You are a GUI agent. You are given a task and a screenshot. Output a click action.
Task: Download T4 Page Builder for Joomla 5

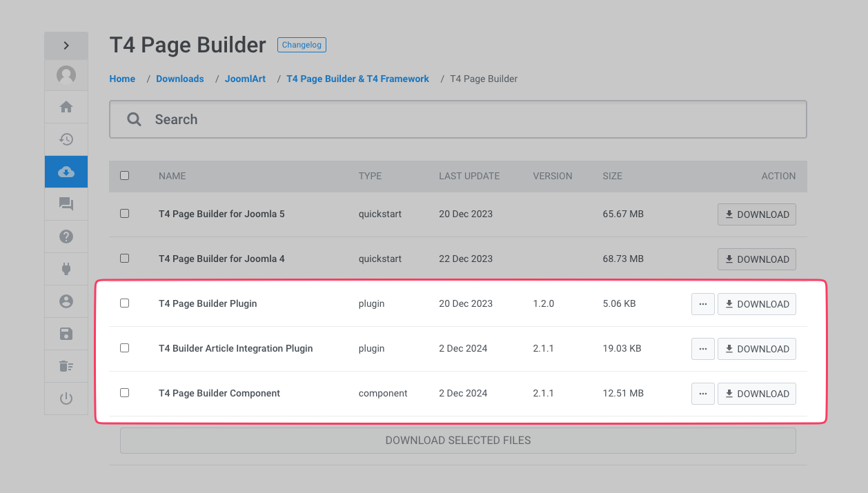click(756, 214)
